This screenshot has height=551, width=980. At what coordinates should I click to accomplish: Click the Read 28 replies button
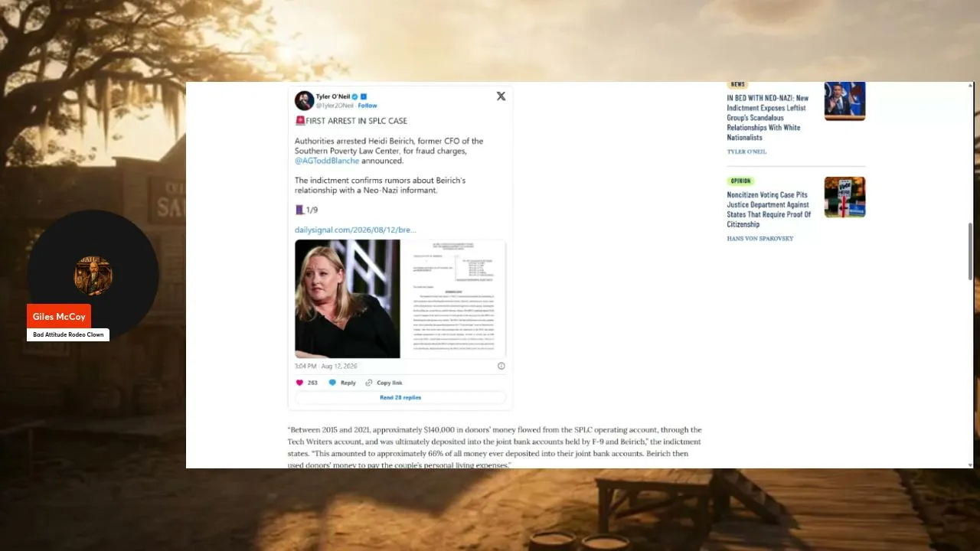400,398
